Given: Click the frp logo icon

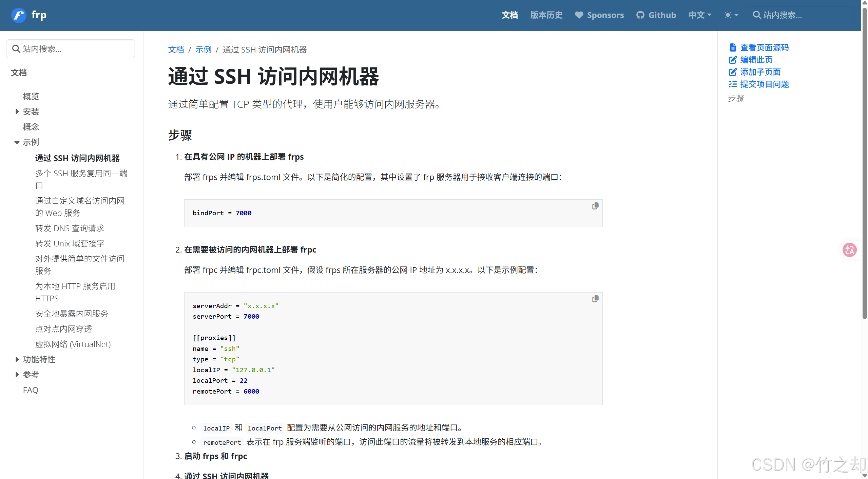Looking at the screenshot, I should [19, 15].
